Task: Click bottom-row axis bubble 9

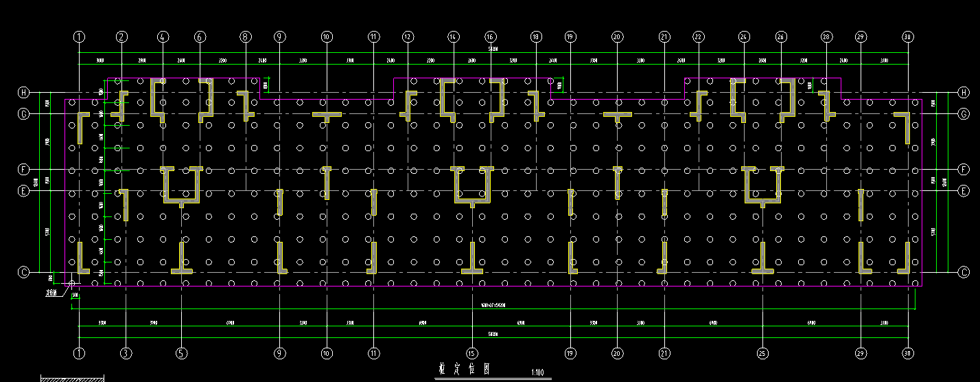Action: pos(279,353)
